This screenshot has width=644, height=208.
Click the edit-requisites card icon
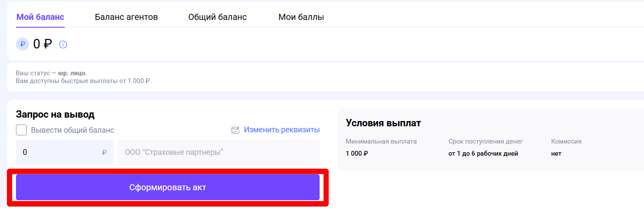coord(235,130)
